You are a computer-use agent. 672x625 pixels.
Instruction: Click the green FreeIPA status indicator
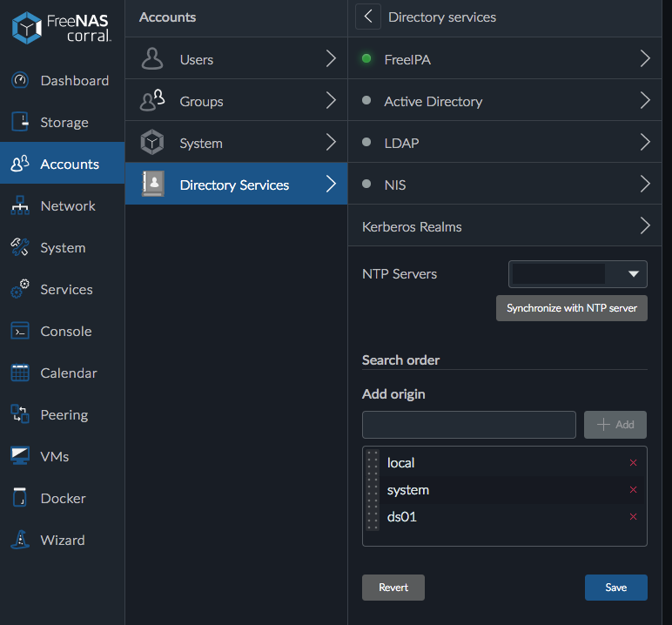tap(366, 58)
